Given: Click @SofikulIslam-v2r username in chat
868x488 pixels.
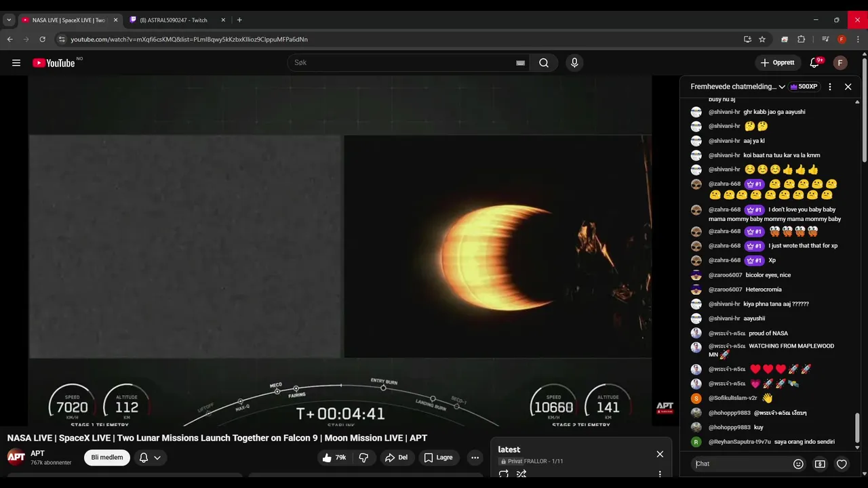Looking at the screenshot, I should tap(733, 399).
